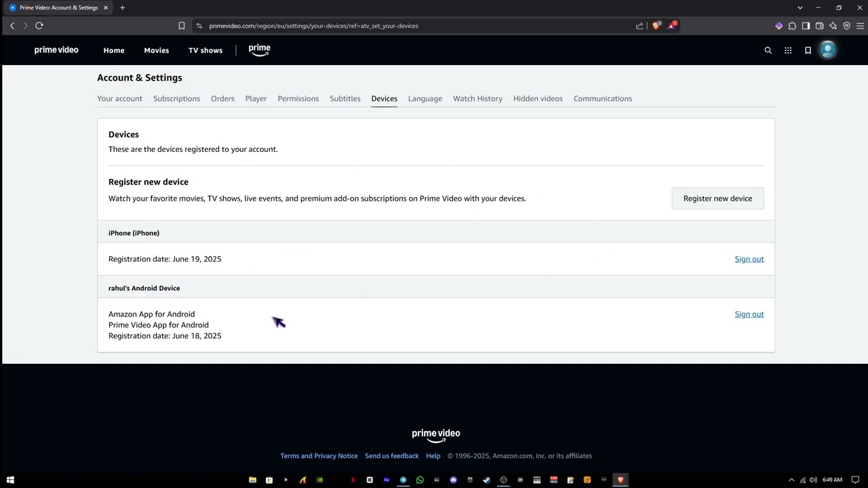The image size is (868, 488).
Task: Switch to Player tab
Action: point(256,98)
